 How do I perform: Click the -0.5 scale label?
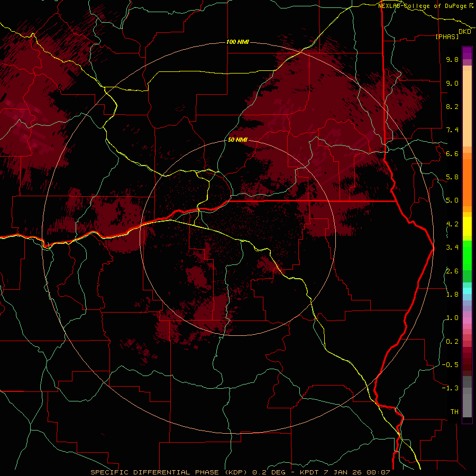(x=450, y=365)
